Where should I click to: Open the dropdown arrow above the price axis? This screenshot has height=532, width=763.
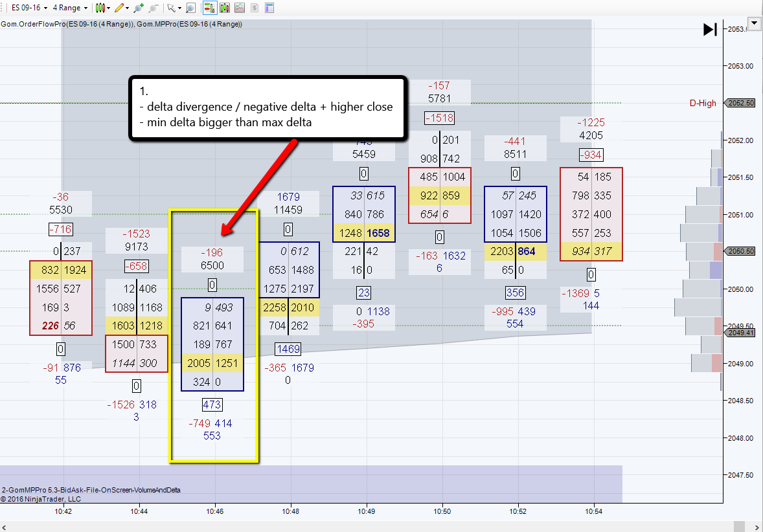coord(755,23)
